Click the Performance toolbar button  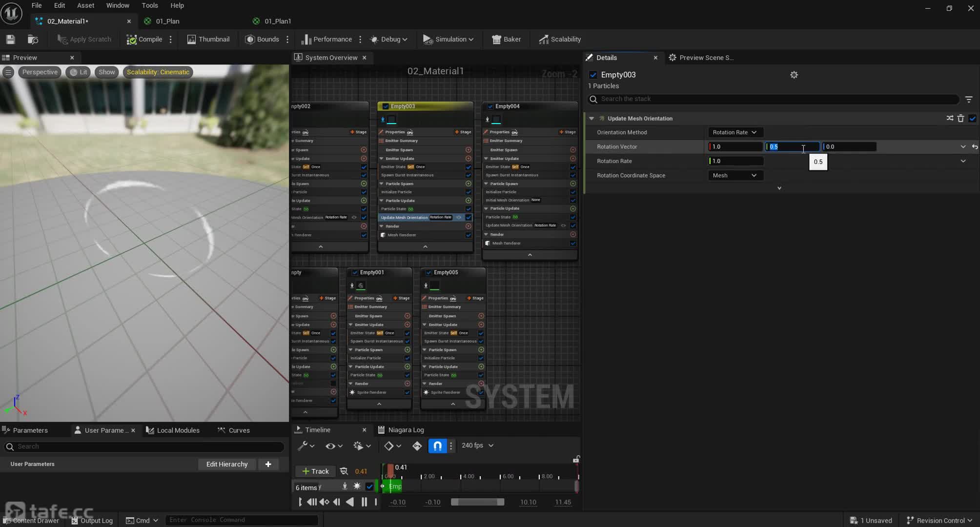327,40
